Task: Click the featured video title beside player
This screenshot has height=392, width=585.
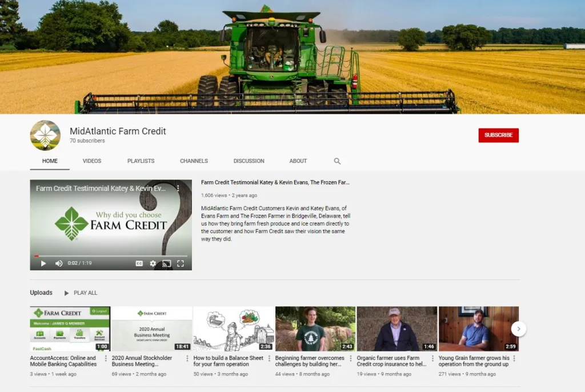Action: pos(275,182)
